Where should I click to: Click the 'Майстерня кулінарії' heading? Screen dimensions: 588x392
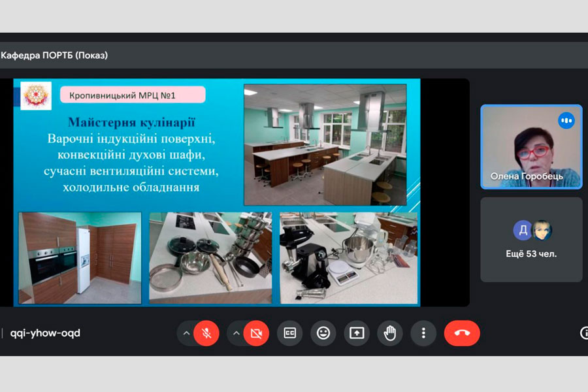(x=131, y=122)
